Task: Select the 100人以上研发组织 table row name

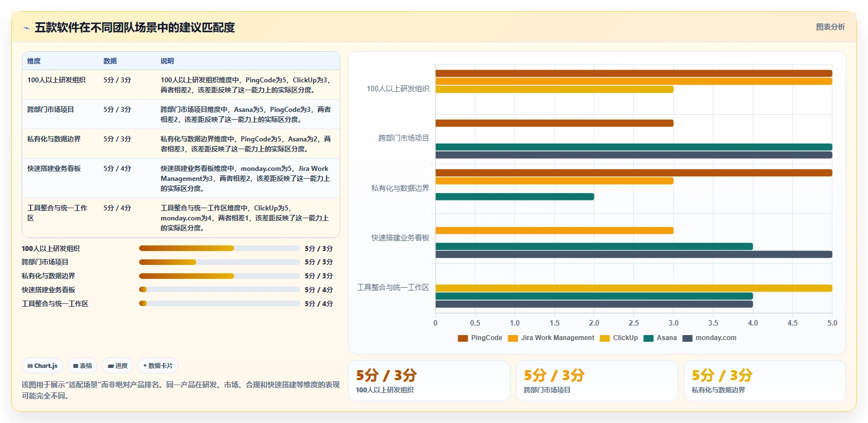Action: coord(56,80)
